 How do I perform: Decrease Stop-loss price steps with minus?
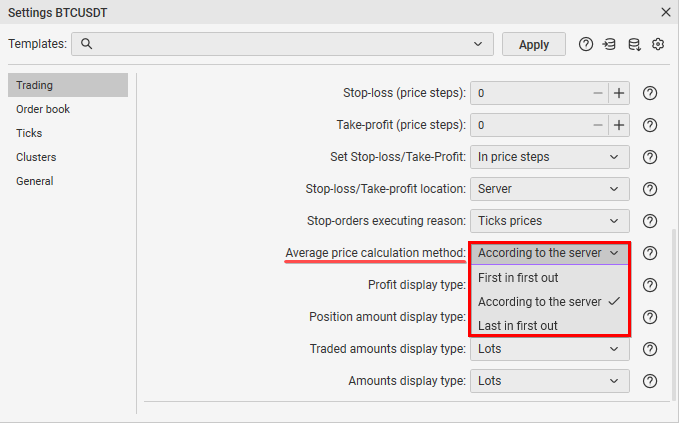[x=598, y=93]
